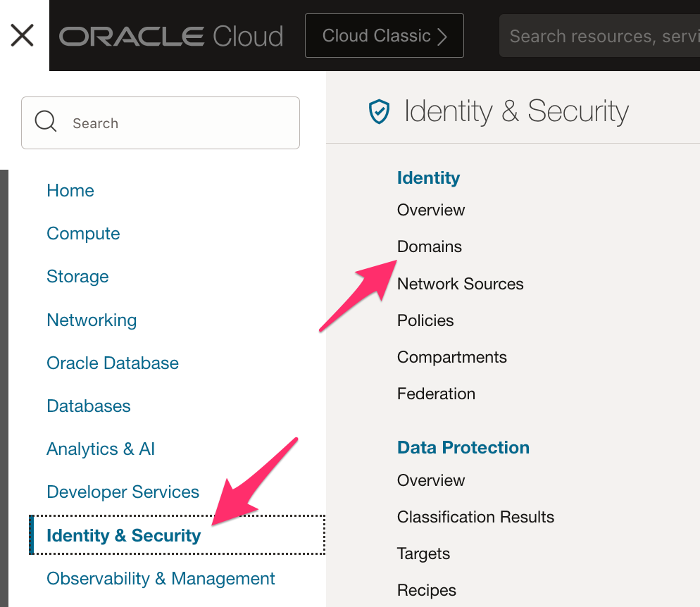Type in the navigation menu Search field

[176, 123]
